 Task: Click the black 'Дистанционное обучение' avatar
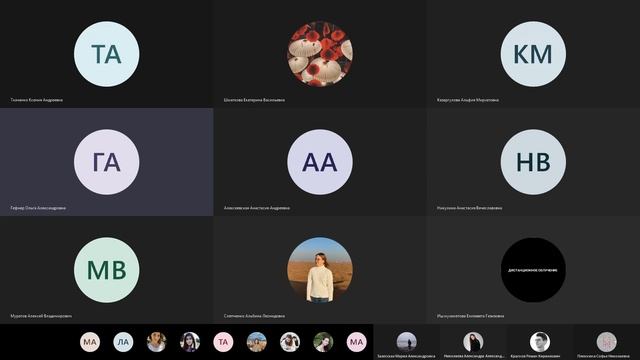click(x=533, y=270)
